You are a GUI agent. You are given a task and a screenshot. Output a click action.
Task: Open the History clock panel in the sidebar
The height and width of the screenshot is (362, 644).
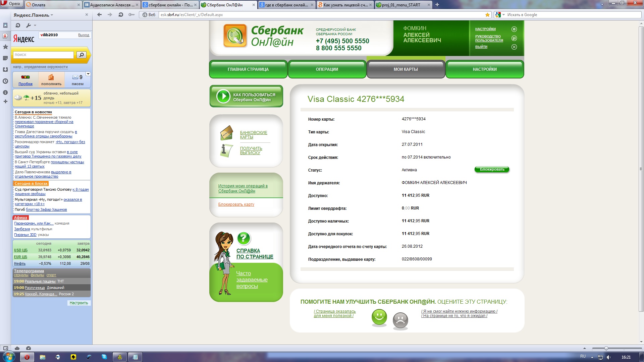[5, 81]
